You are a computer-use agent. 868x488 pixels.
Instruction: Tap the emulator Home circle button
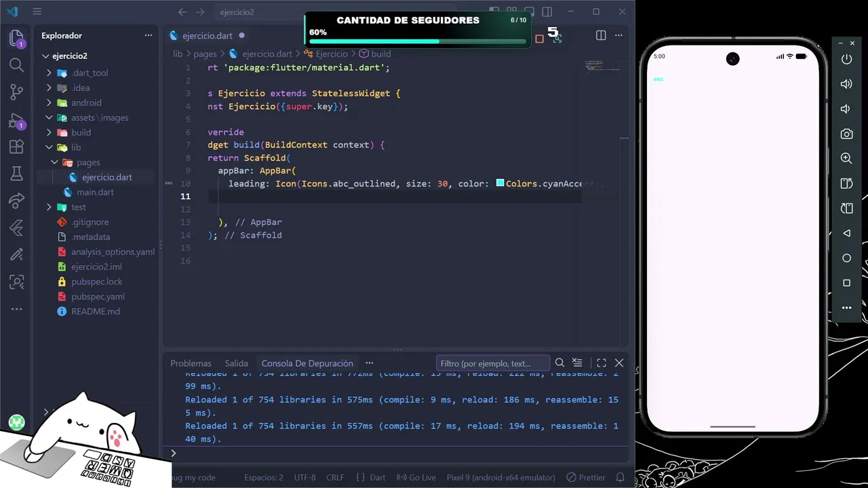point(846,258)
